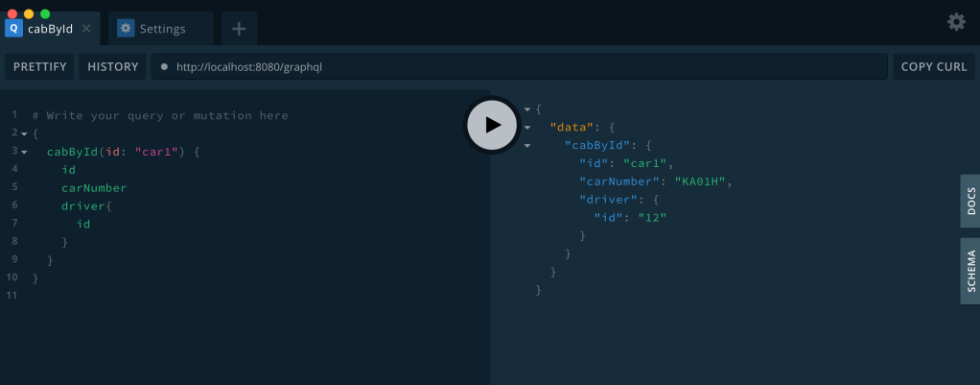
Task: Close the cabById tab
Action: click(86, 29)
